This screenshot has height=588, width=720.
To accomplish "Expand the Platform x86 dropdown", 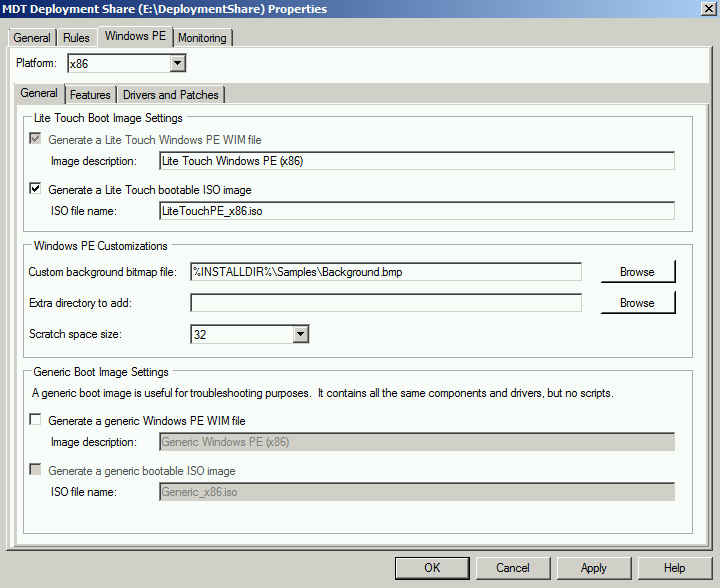I will click(x=177, y=63).
